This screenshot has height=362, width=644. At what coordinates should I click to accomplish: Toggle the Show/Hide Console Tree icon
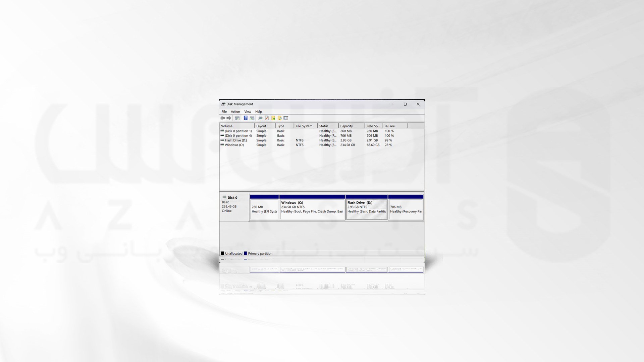click(237, 118)
